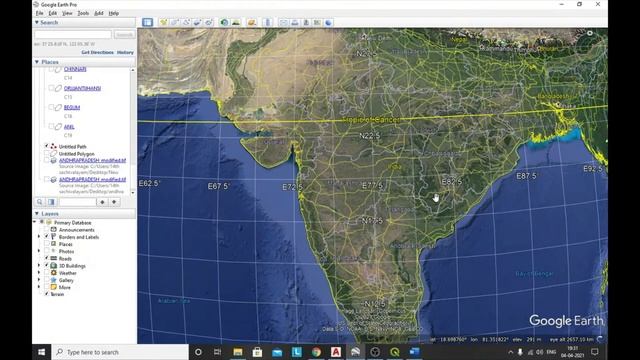Click into the Search input field

click(x=73, y=35)
